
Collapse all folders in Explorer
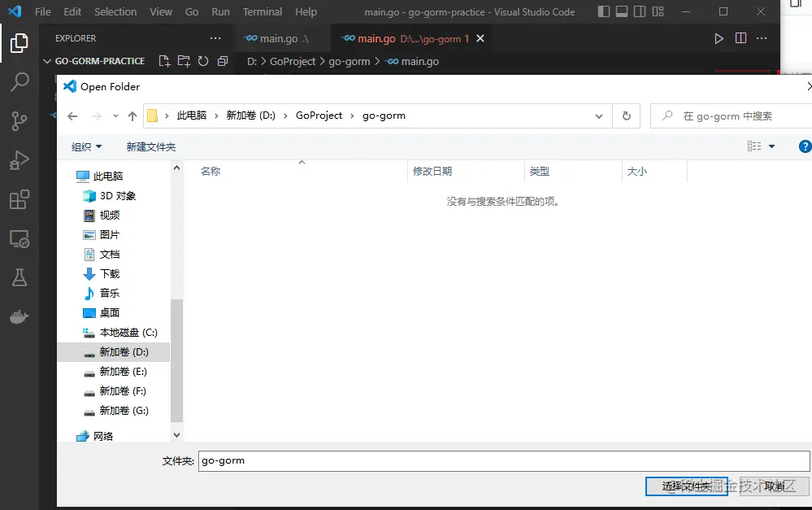223,61
